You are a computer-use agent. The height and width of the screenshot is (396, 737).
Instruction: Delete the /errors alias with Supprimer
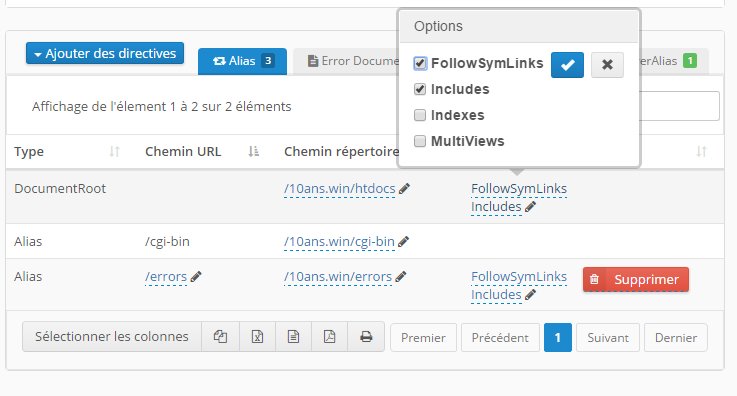pyautogui.click(x=636, y=280)
